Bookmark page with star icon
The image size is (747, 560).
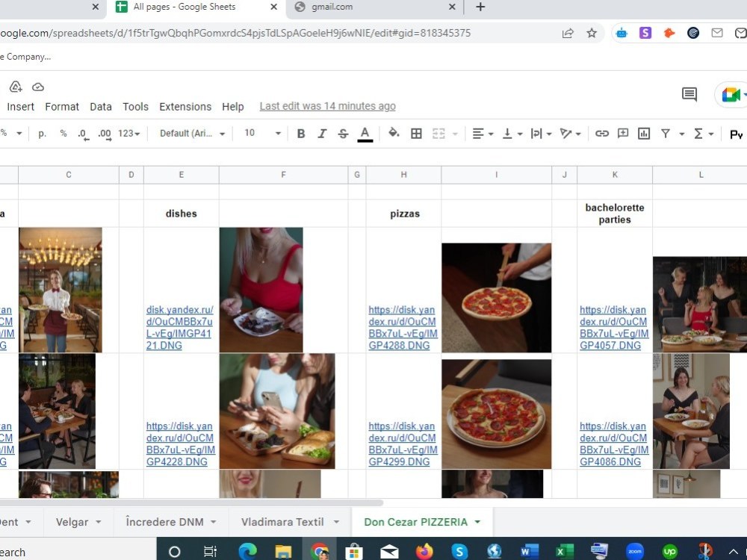(591, 33)
